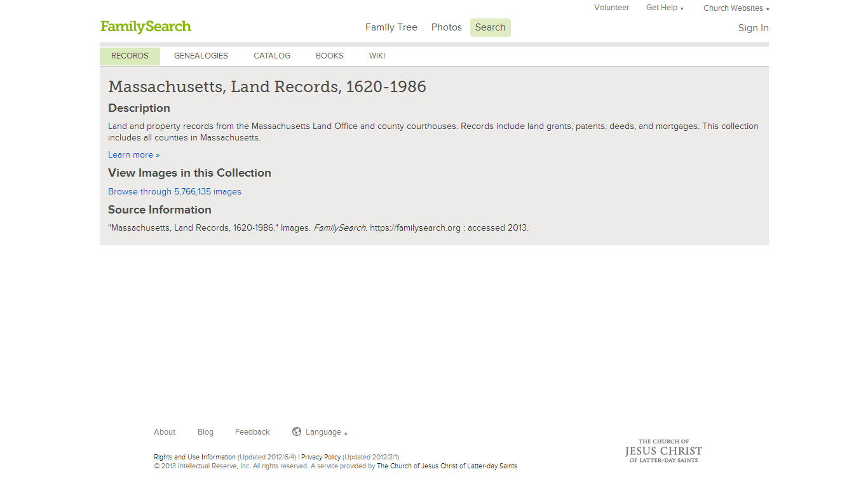Switch to the WIKI tab
868x488 pixels.
click(x=377, y=56)
